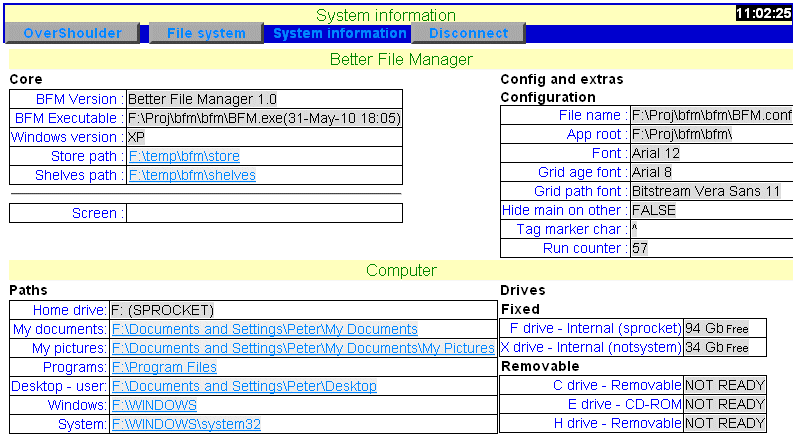Image resolution: width=793 pixels, height=436 pixels.
Task: Open the F:\Program Files link
Action: coord(164,367)
